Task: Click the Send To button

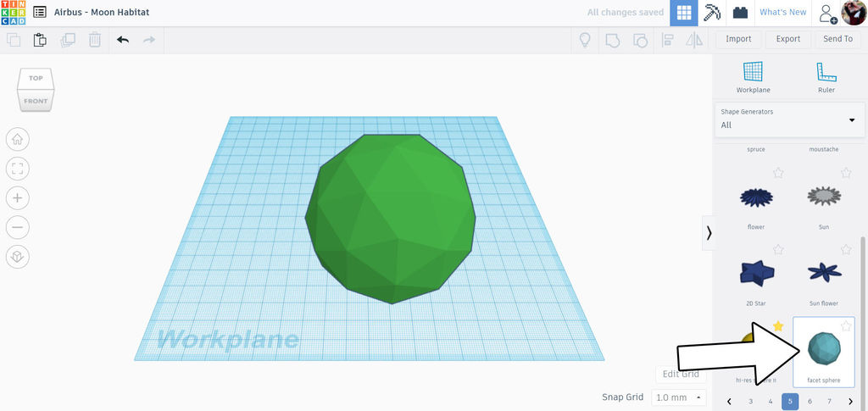Action: point(838,39)
